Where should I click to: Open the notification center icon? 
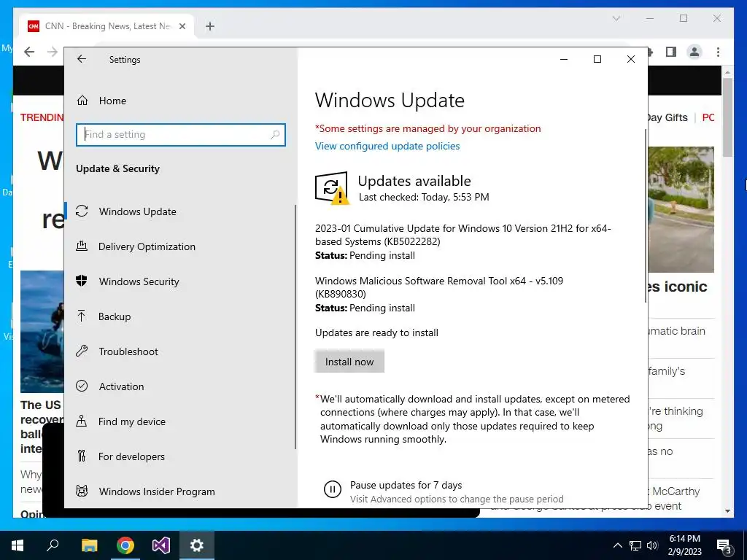[x=724, y=546]
